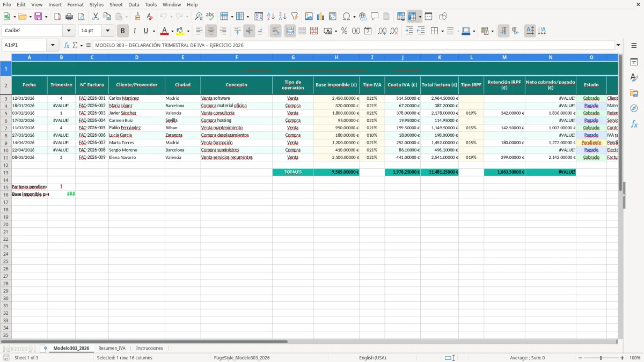Toggle Wrap Text button
Screen dimensions: 644x362
(x=275, y=31)
